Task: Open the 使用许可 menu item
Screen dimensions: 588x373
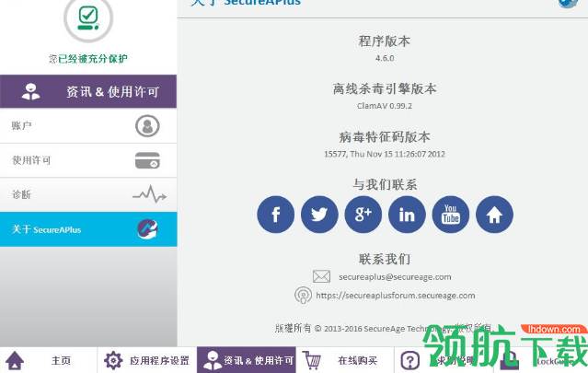Action: (x=88, y=160)
